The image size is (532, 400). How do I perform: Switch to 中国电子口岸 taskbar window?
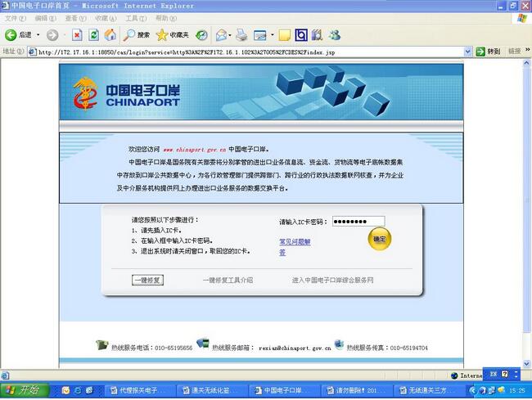pos(284,390)
